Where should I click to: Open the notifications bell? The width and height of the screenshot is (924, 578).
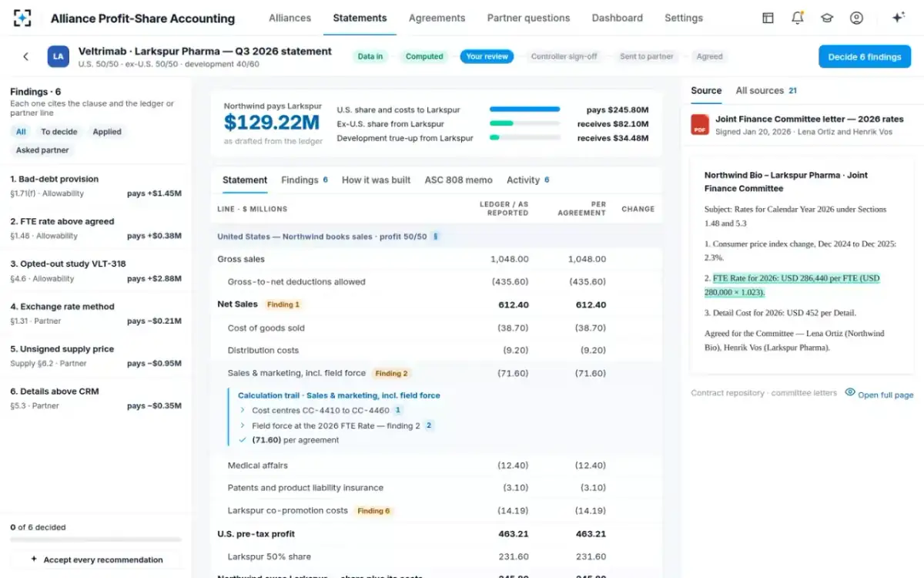(798, 18)
